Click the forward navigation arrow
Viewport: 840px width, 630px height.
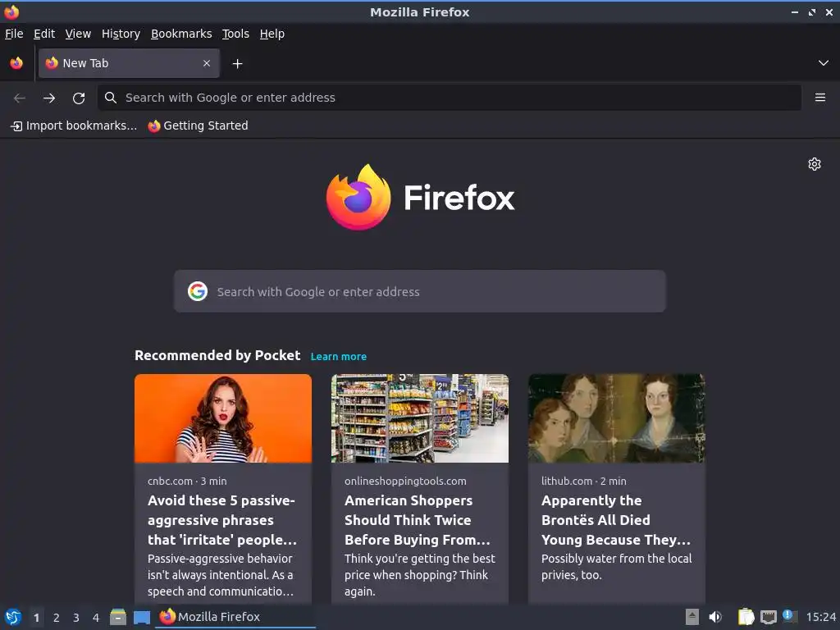click(48, 98)
